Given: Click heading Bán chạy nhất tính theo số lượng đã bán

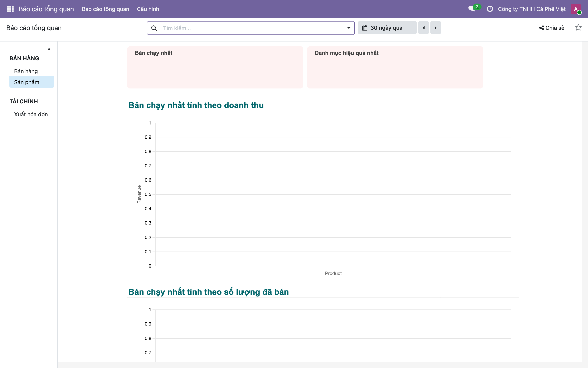Looking at the screenshot, I should pyautogui.click(x=209, y=292).
